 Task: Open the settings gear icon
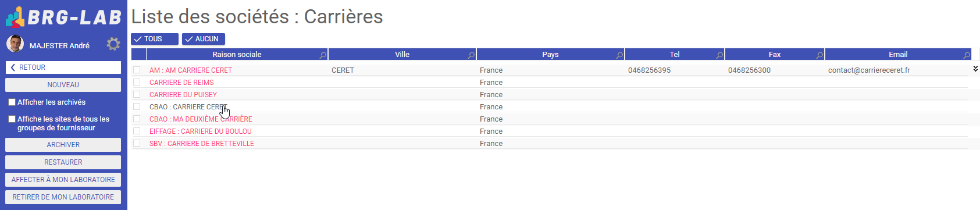click(x=113, y=44)
